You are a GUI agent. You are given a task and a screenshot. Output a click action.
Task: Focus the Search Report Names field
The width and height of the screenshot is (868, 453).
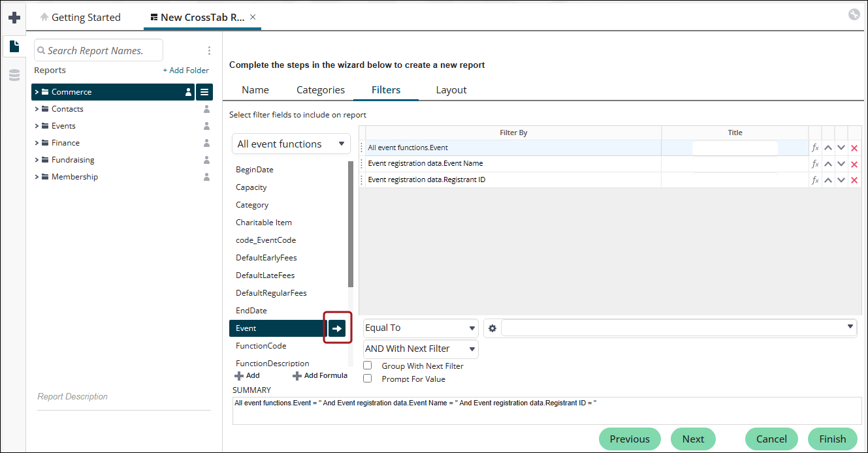98,50
